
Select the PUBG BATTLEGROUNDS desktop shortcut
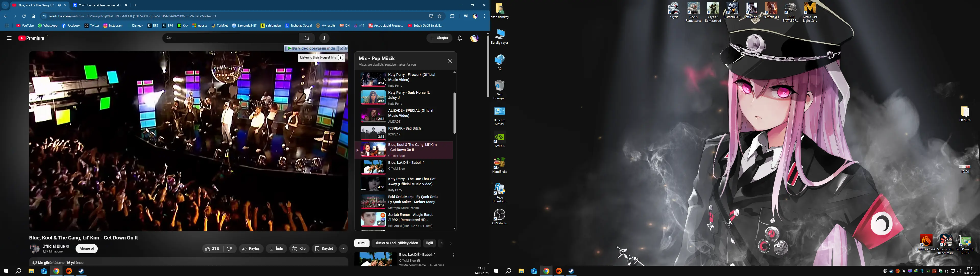pos(791,12)
